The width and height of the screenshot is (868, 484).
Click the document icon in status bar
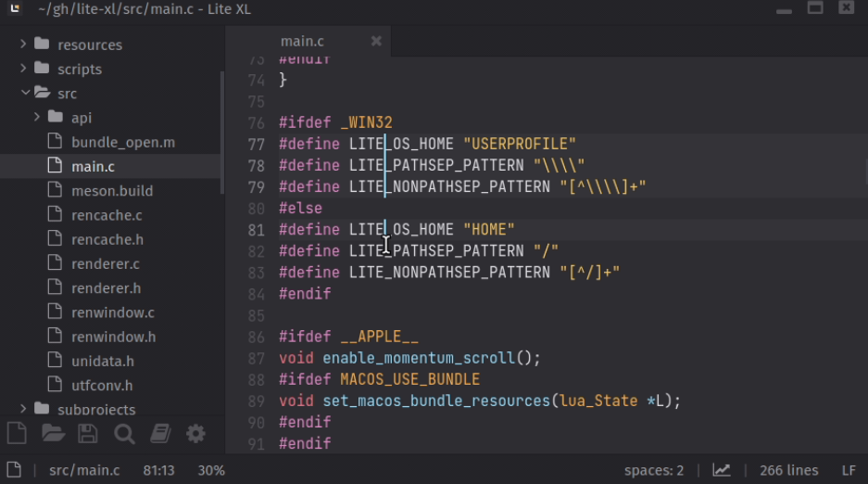(x=14, y=470)
